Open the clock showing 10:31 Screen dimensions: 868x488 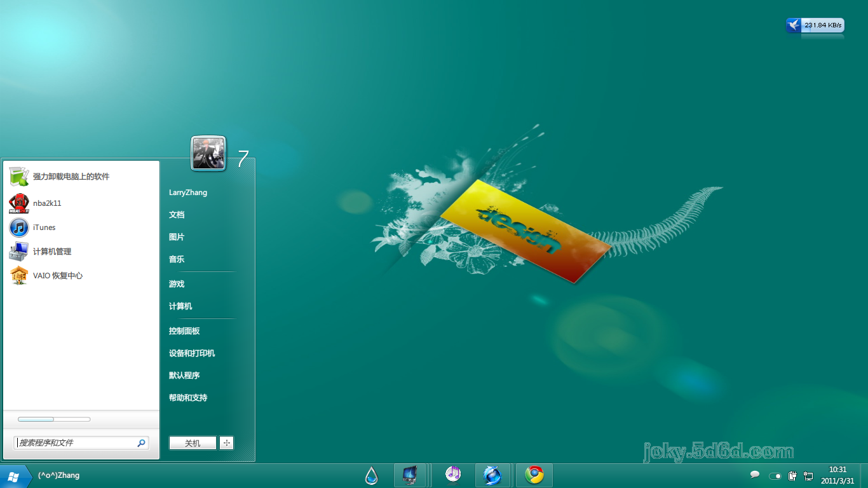(838, 475)
